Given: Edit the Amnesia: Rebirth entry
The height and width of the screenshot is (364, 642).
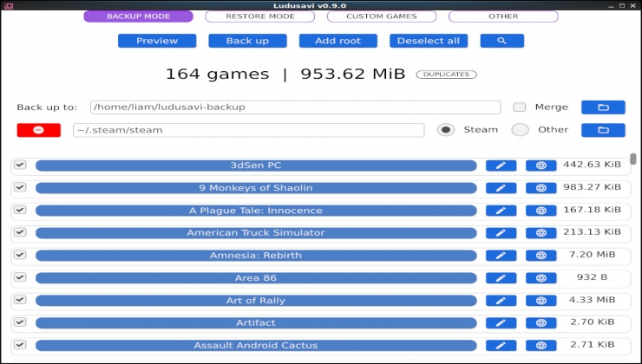Looking at the screenshot, I should 501,255.
